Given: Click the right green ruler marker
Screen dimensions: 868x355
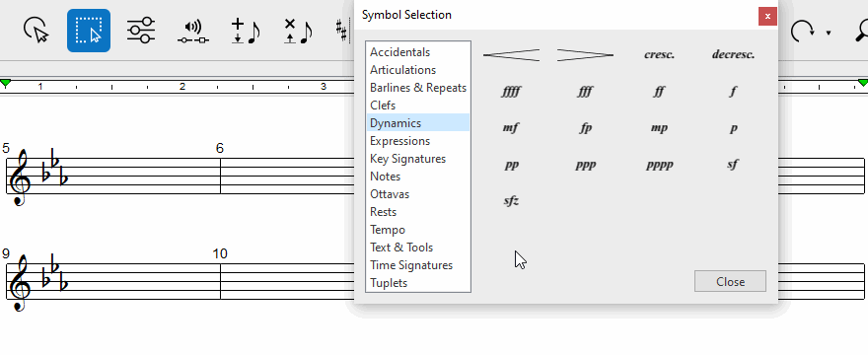Looking at the screenshot, I should (x=862, y=83).
